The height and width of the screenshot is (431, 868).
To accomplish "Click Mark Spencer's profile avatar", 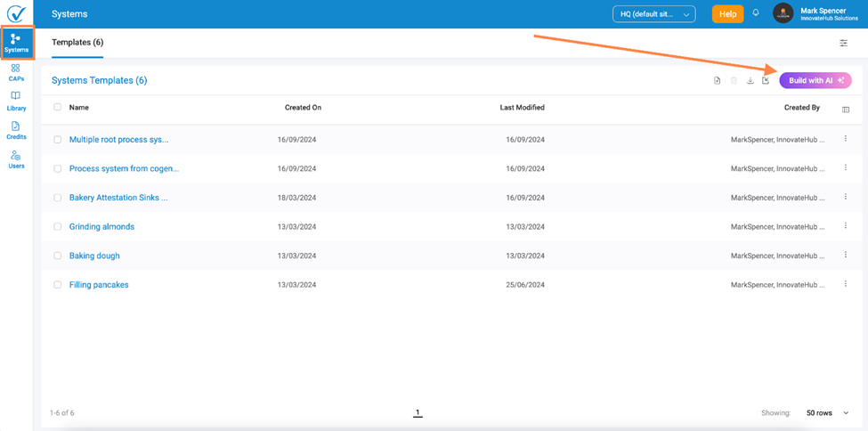I will pos(783,14).
